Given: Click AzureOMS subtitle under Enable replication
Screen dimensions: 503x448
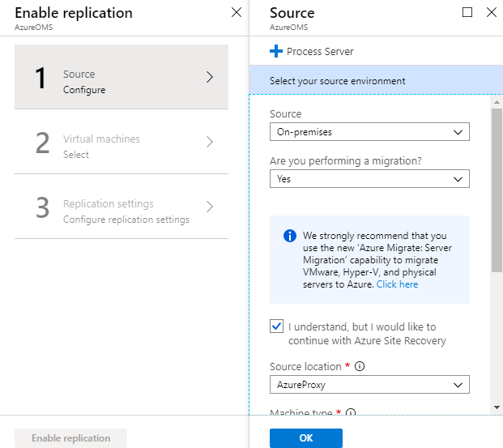Looking at the screenshot, I should [34, 28].
